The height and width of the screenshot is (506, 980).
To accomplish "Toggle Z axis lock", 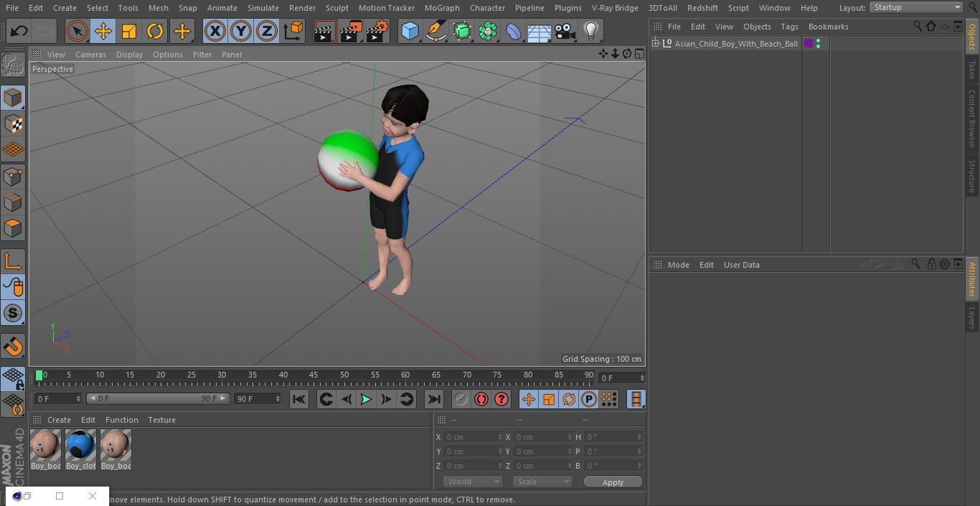I will pyautogui.click(x=267, y=32).
